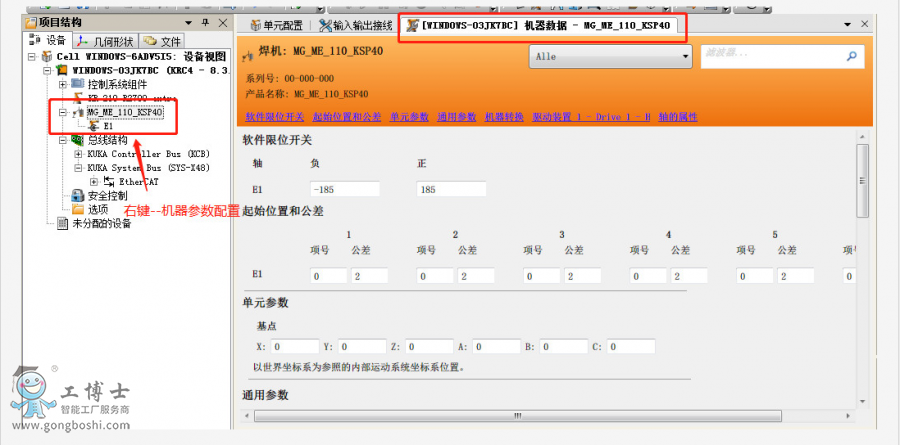Viewport: 900px width, 445px height.
Task: Click the 基点 C angle field
Action: (631, 347)
